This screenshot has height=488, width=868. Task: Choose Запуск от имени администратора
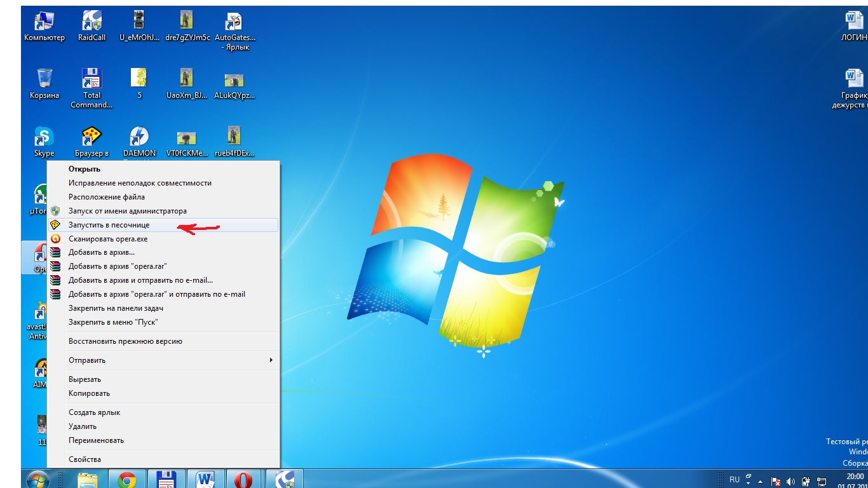163,211
